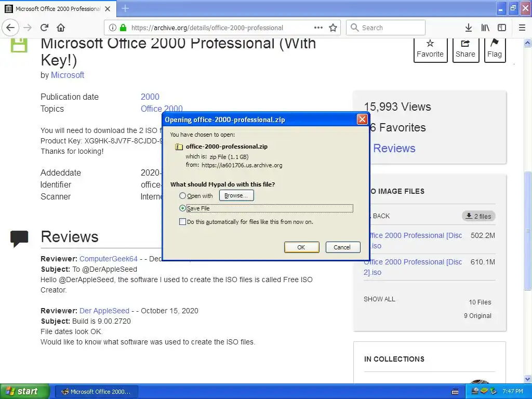
Task: Download Office 2000 Professional Disc 2.iso
Action: (413, 267)
